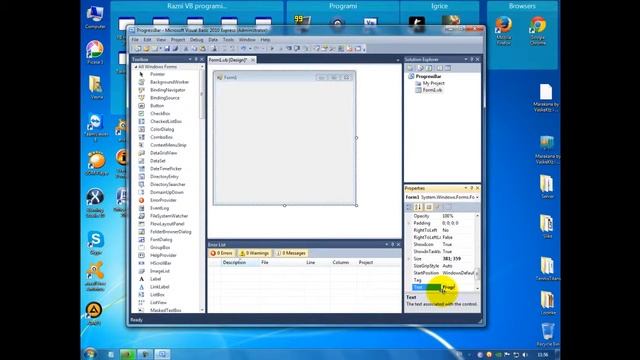The width and height of the screenshot is (640, 360).
Task: Open the Debug menu
Action: pos(196,40)
